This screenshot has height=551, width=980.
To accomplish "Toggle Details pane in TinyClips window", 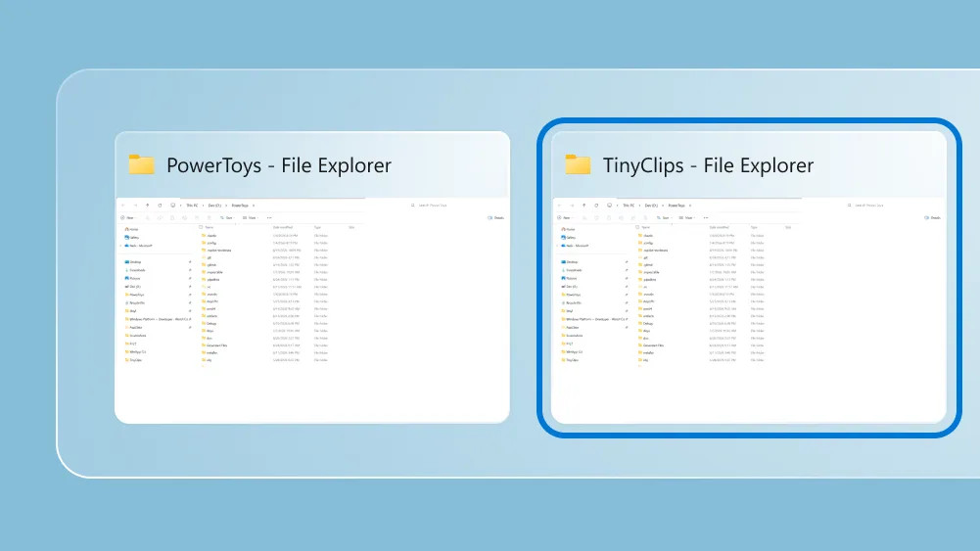I will coord(932,218).
